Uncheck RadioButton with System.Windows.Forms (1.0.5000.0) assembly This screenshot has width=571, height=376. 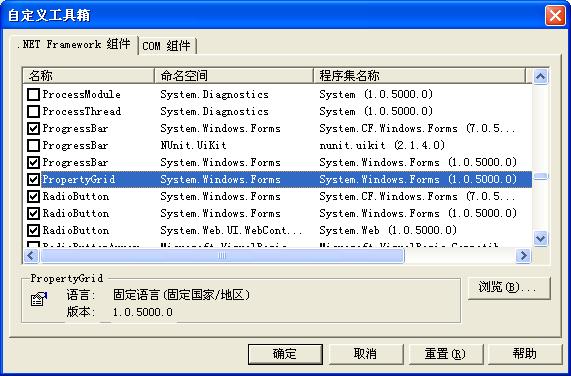34,213
